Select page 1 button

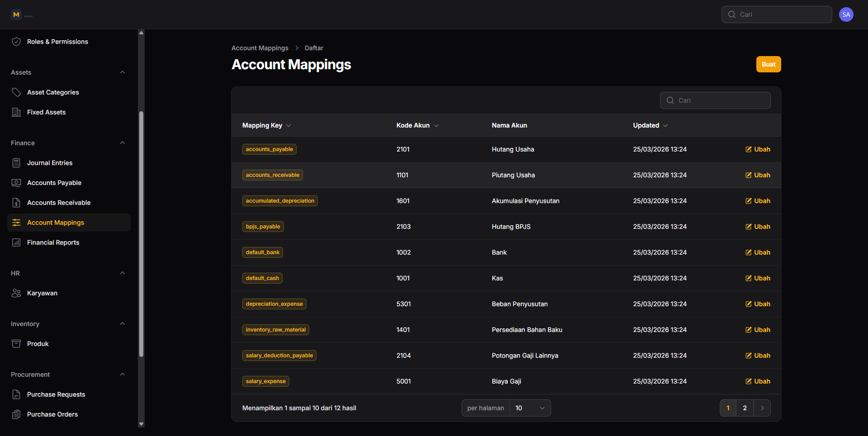tap(728, 408)
